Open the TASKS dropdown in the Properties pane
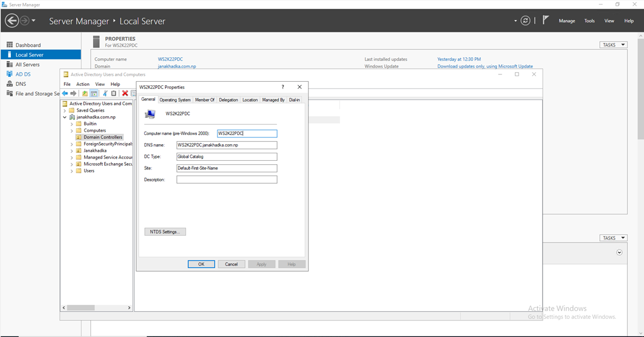This screenshot has height=337, width=644. [x=613, y=45]
